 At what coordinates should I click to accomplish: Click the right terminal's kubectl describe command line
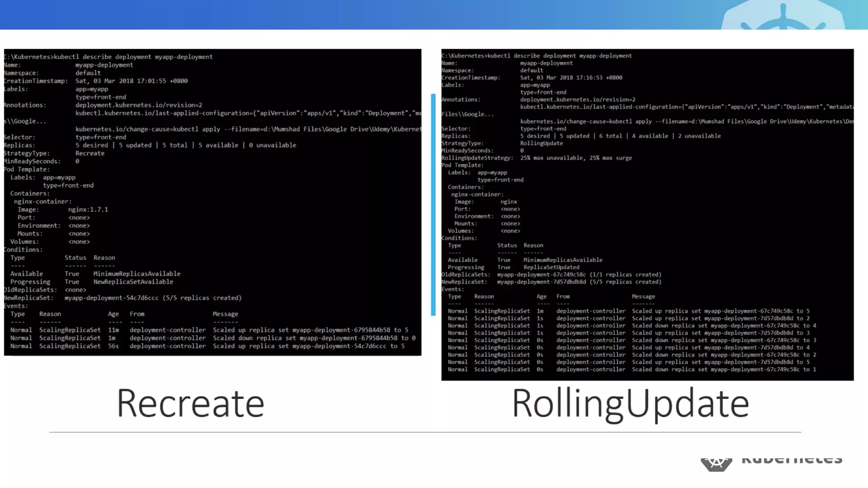(x=537, y=56)
